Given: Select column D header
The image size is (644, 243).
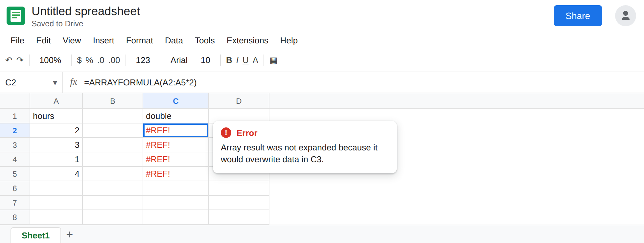Looking at the screenshot, I should [239, 101].
